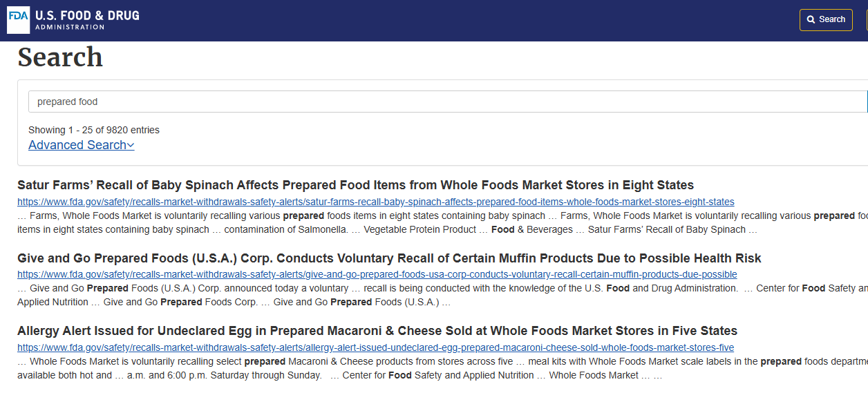Click the Advanced Search chevron arrow

pyautogui.click(x=131, y=145)
